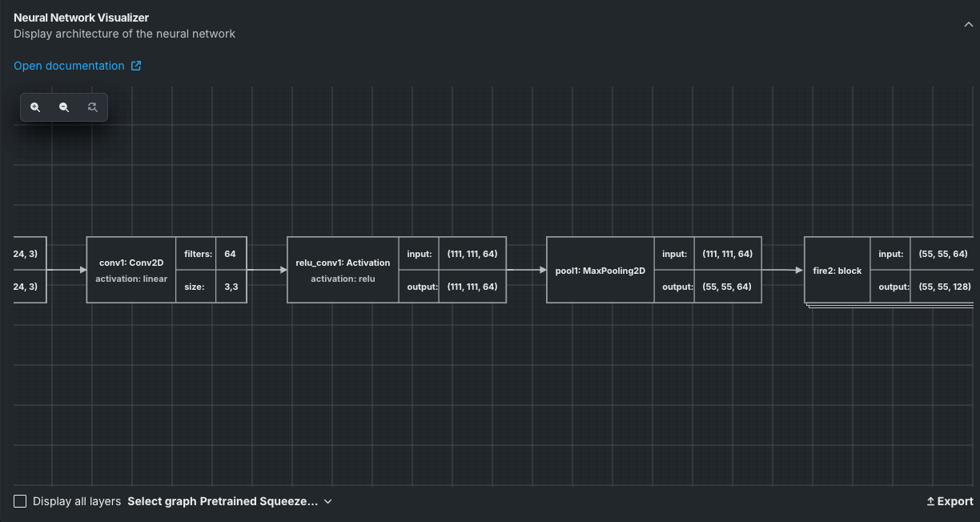Click relu_conv1 input shape (111, 111, 64)
Image resolution: width=980 pixels, height=522 pixels.
click(472, 254)
